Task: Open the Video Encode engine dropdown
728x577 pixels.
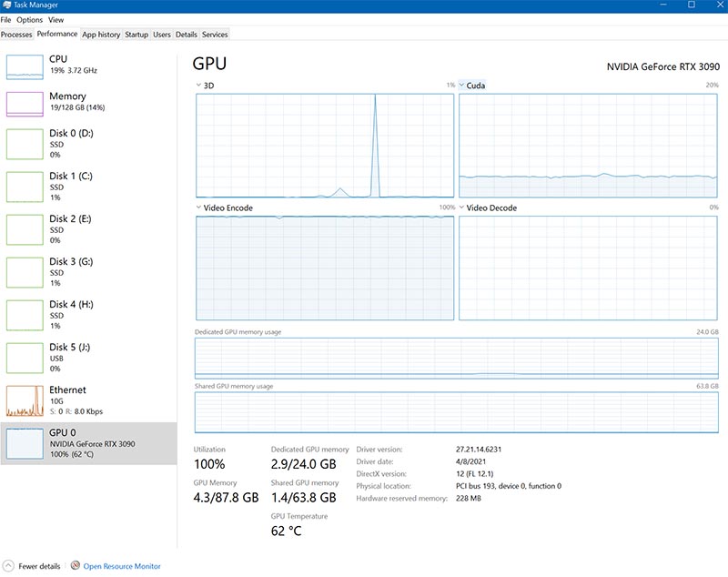Action: pyautogui.click(x=224, y=208)
